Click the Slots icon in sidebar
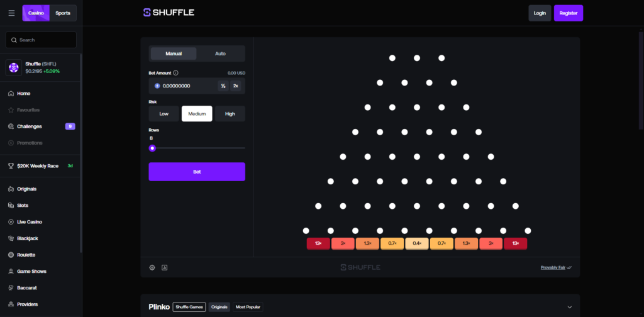 (x=11, y=205)
